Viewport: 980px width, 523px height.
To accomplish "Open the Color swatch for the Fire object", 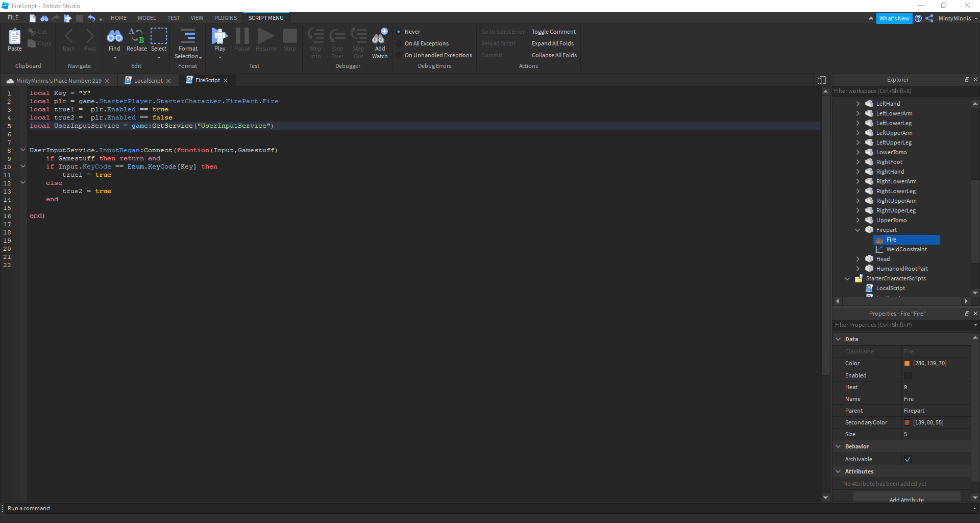I will point(908,363).
